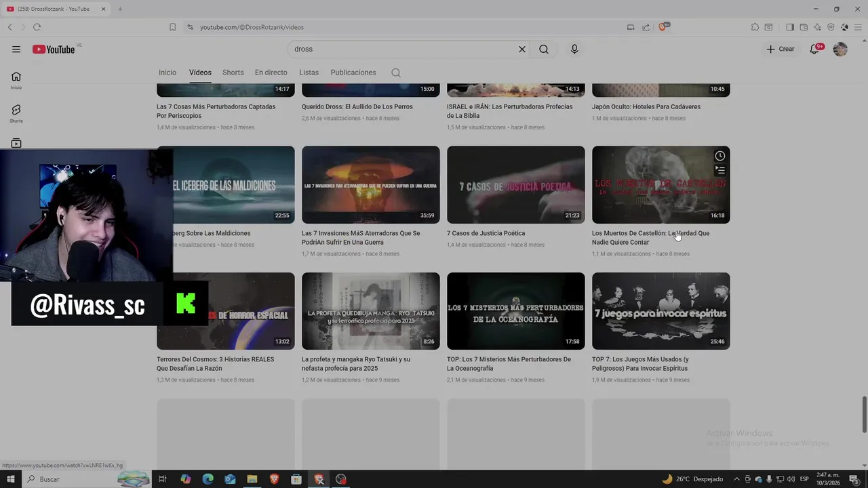Open 'Terrores Del Cosmos' video title
The height and width of the screenshot is (488, 868).
tap(215, 364)
